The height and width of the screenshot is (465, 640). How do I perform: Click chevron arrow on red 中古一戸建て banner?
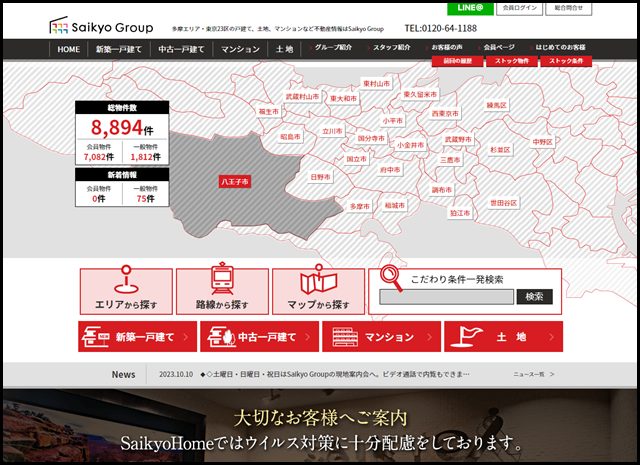click(x=307, y=337)
